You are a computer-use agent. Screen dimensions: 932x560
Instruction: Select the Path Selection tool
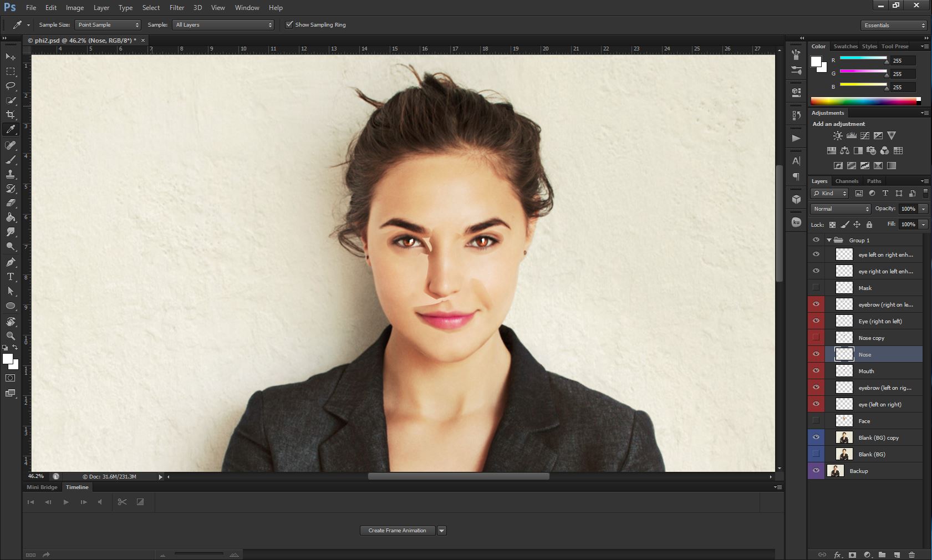(11, 291)
